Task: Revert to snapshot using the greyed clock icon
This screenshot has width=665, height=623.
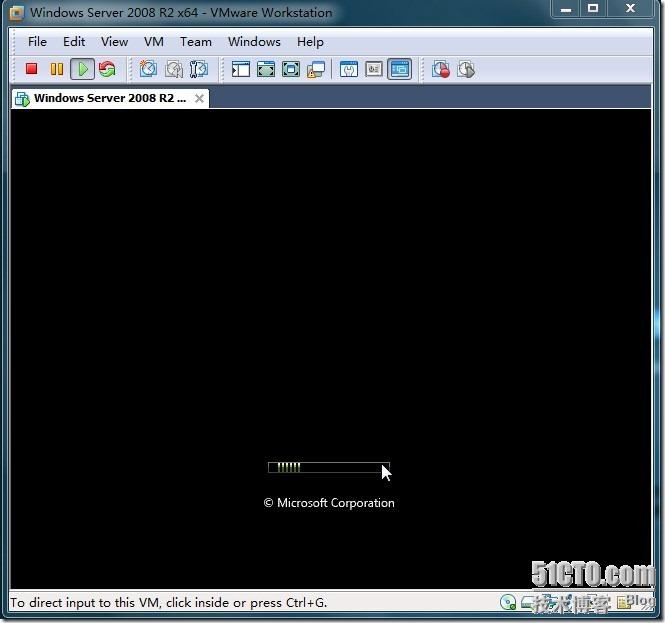Action: click(173, 69)
